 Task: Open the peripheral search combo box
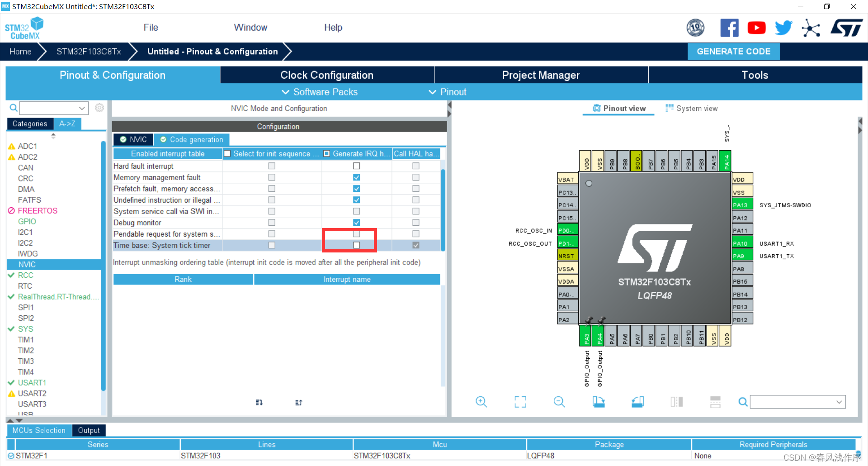point(53,108)
